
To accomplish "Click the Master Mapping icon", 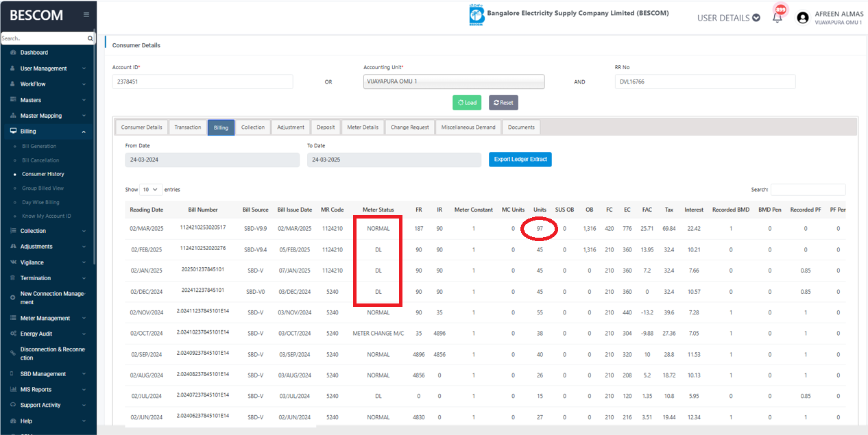I will coord(14,116).
